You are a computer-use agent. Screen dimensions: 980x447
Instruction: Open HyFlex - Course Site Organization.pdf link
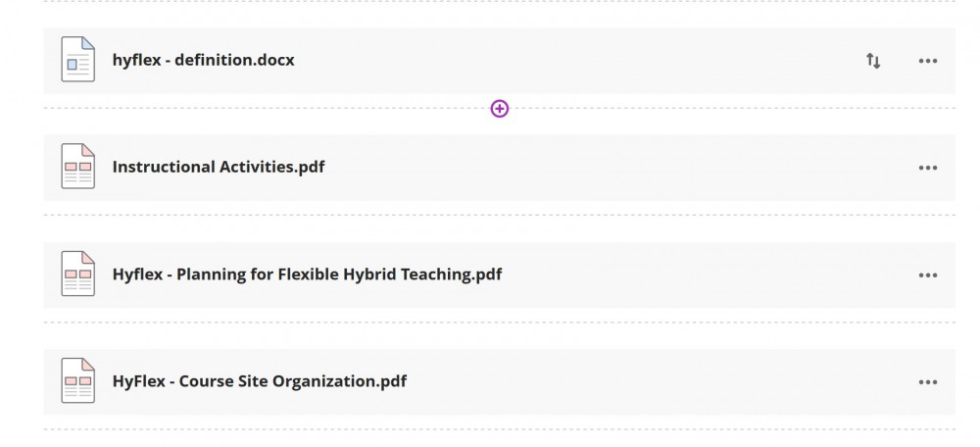[x=260, y=381]
